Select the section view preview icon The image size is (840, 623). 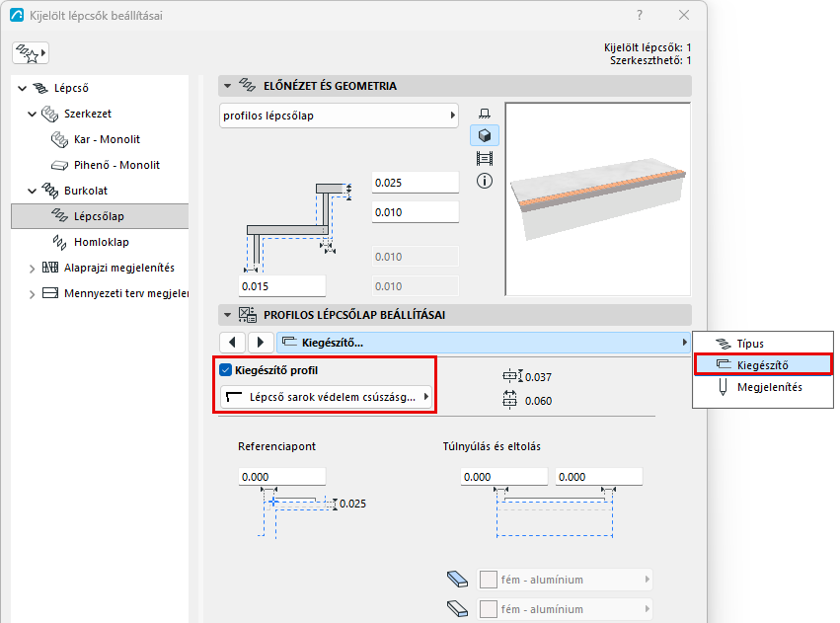[x=485, y=159]
